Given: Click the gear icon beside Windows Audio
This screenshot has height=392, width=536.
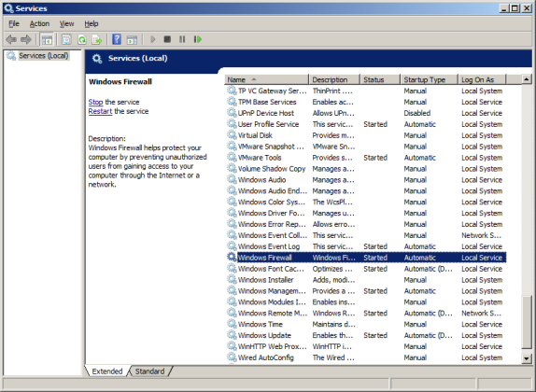Looking at the screenshot, I should (x=232, y=179).
